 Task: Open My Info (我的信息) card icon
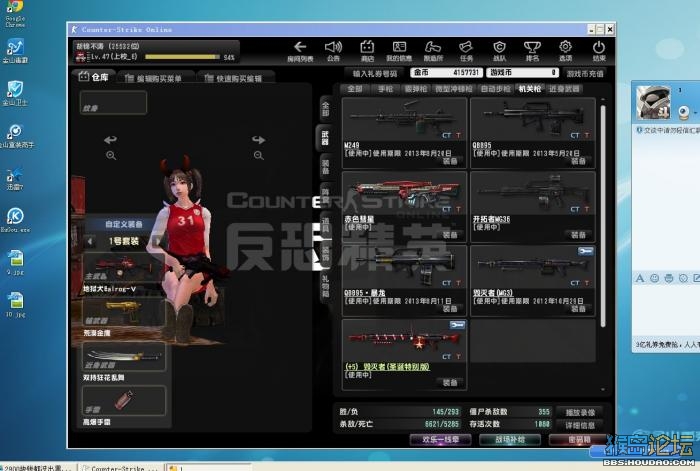(x=399, y=51)
